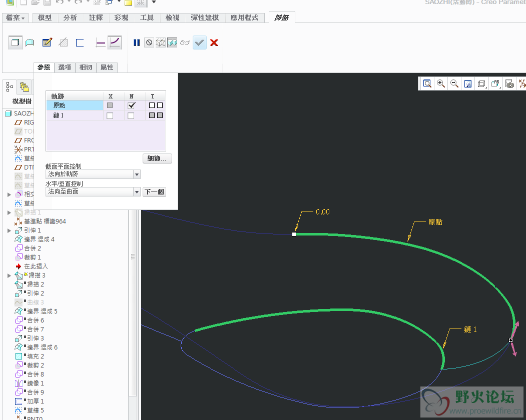Open the display style cube icon
Screen dimensions: 526x420
481,83
